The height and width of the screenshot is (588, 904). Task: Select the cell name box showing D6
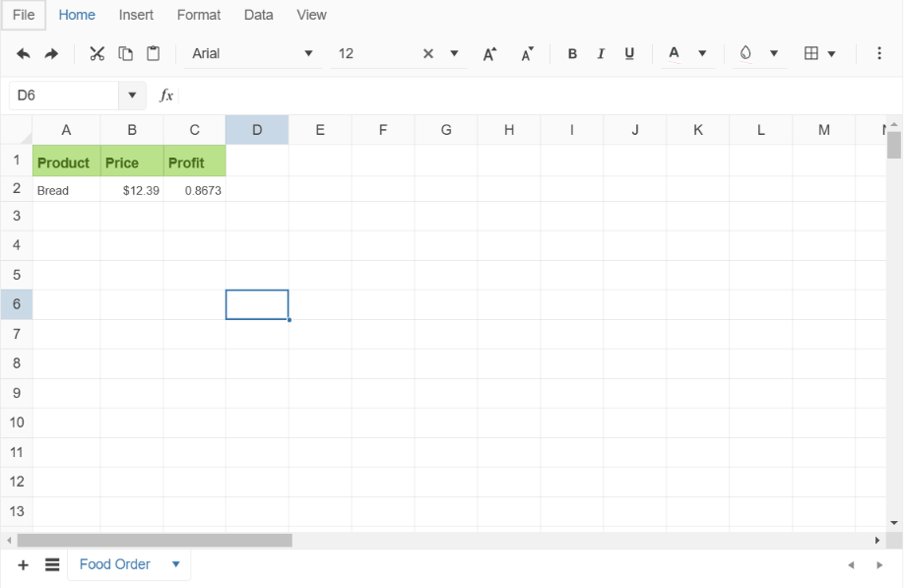point(64,95)
